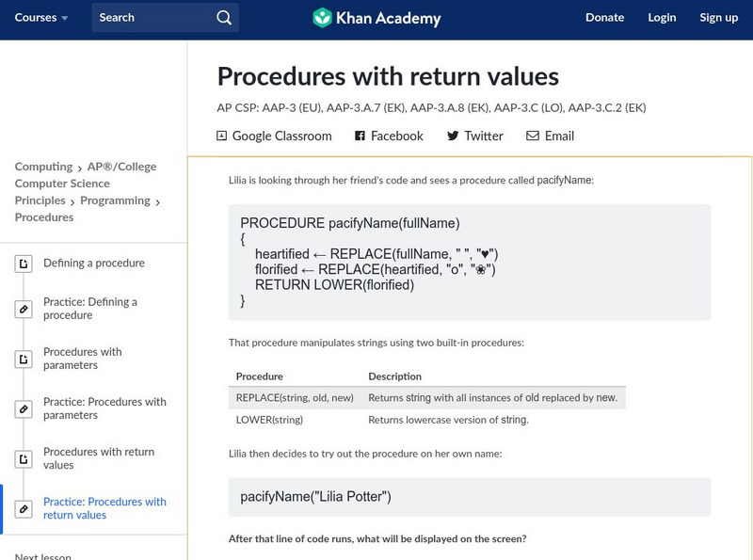Select Procedures with return values lesson
The width and height of the screenshot is (753, 560).
99,458
